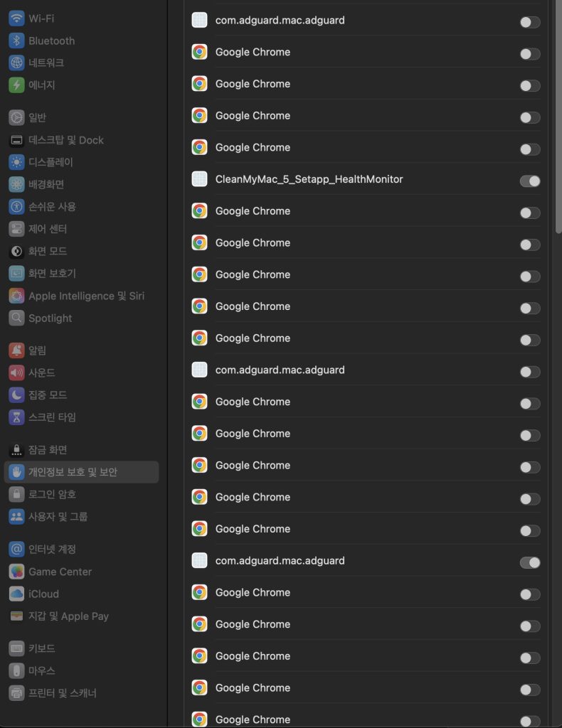The height and width of the screenshot is (728, 562).
Task: Click the Bluetooth icon in the sidebar
Action: (x=16, y=41)
